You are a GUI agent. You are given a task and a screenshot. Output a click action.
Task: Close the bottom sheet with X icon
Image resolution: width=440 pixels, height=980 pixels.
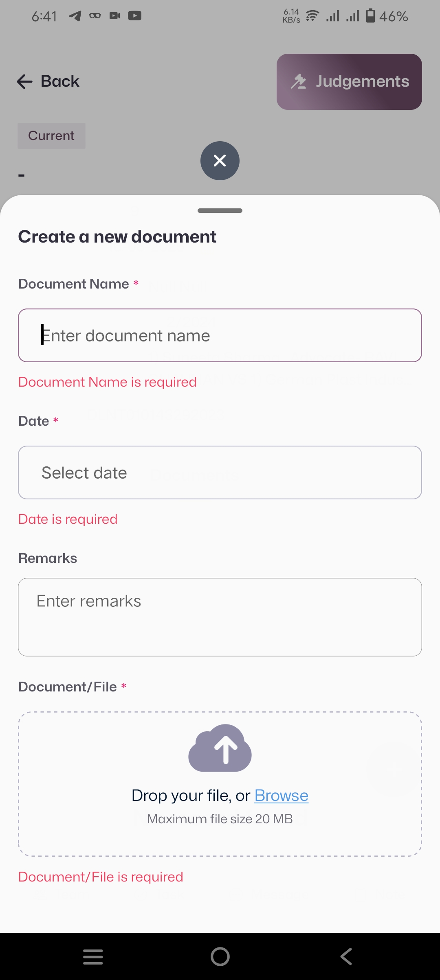pyautogui.click(x=220, y=161)
